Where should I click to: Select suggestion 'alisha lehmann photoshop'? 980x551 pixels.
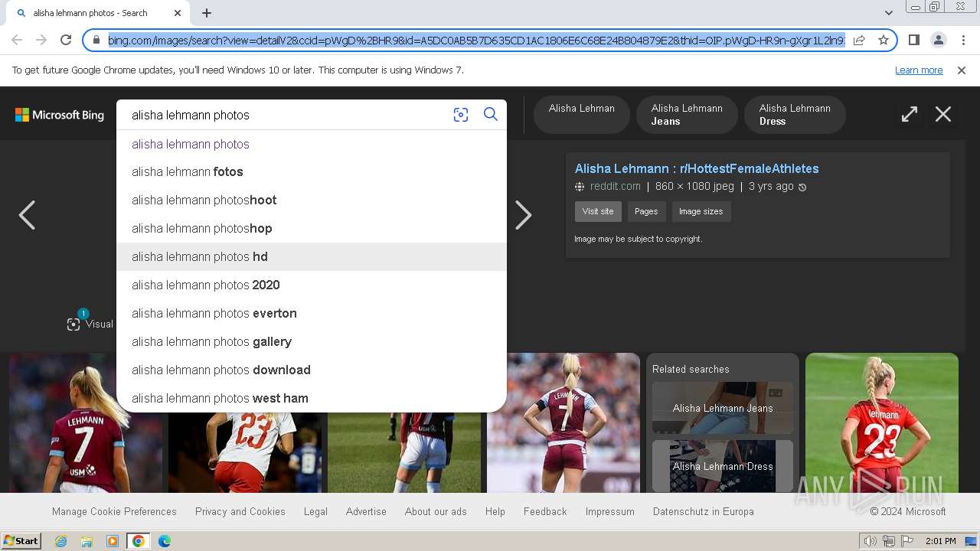312,229
